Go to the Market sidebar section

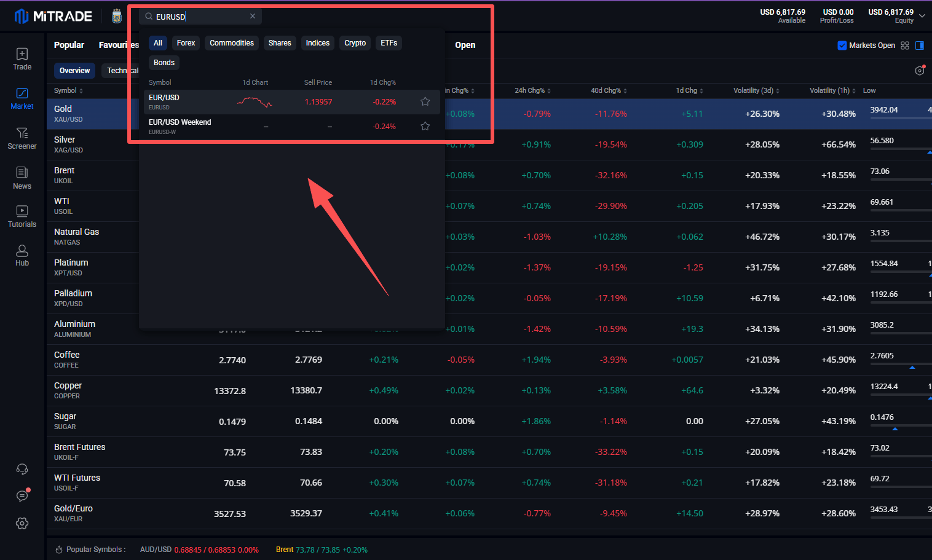pos(22,98)
